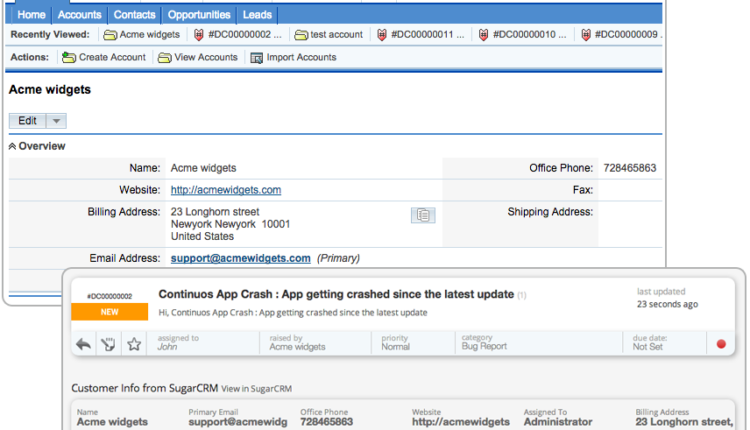Open the category Bug Report field
Image resolution: width=750 pixels, height=430 pixels.
tap(485, 347)
